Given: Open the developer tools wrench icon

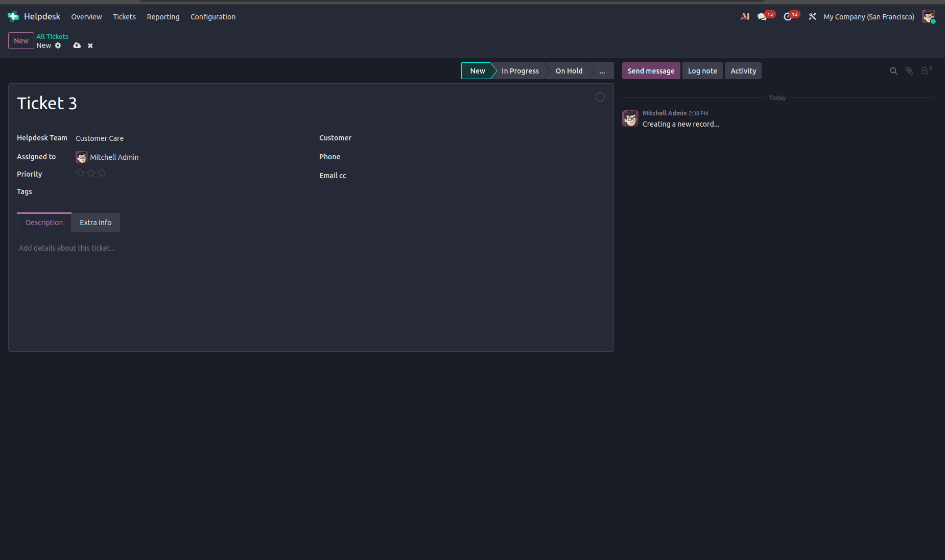Looking at the screenshot, I should coord(812,16).
